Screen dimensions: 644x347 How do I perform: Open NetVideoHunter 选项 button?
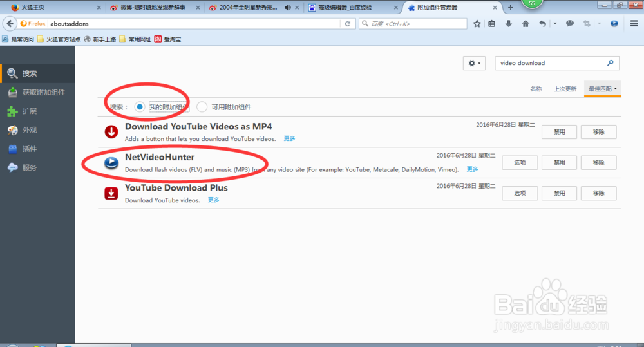tap(520, 163)
